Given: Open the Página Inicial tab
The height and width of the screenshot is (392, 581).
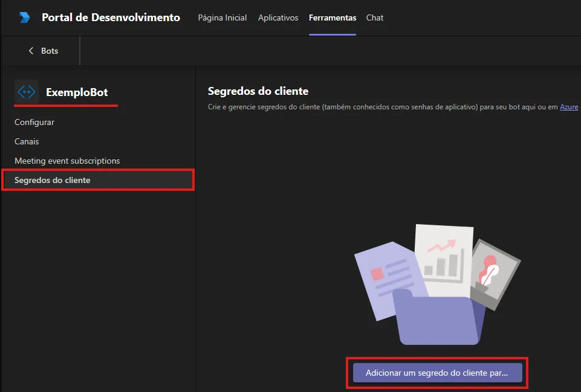Looking at the screenshot, I should [222, 18].
